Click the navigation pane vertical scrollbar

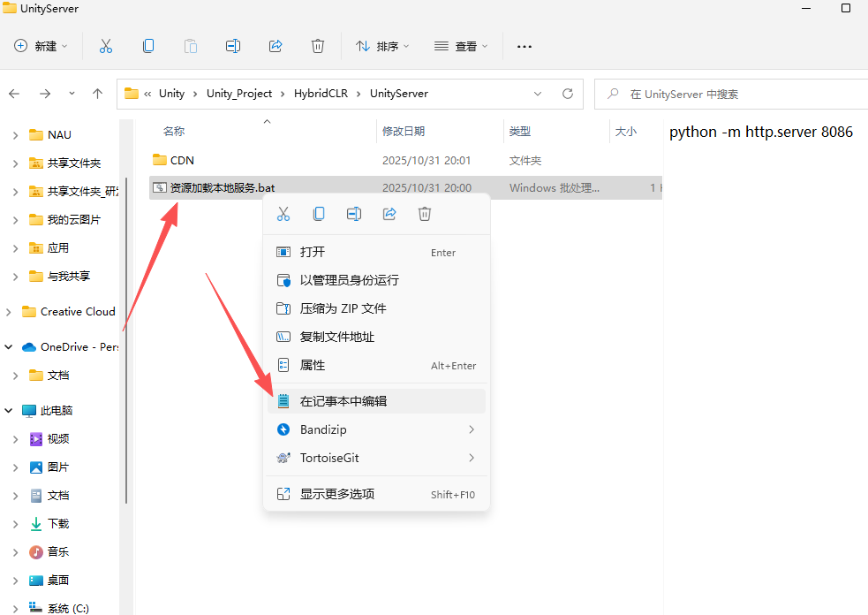[127, 340]
